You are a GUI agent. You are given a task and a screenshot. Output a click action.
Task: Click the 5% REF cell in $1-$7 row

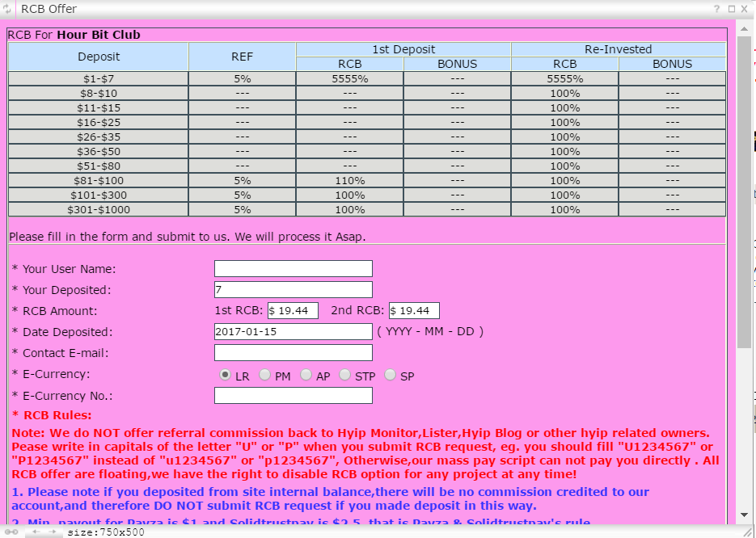242,79
